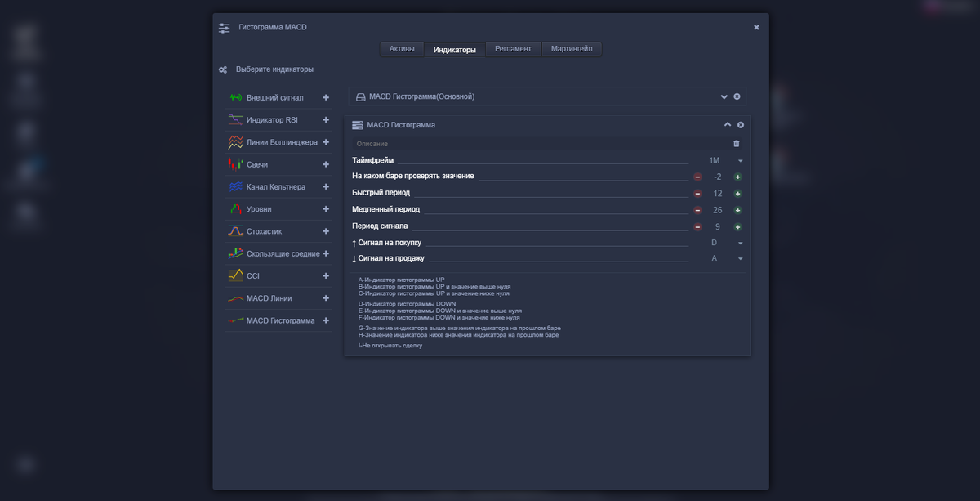Add the Стохастик indicator with plus
This screenshot has width=980, height=501.
click(x=326, y=231)
